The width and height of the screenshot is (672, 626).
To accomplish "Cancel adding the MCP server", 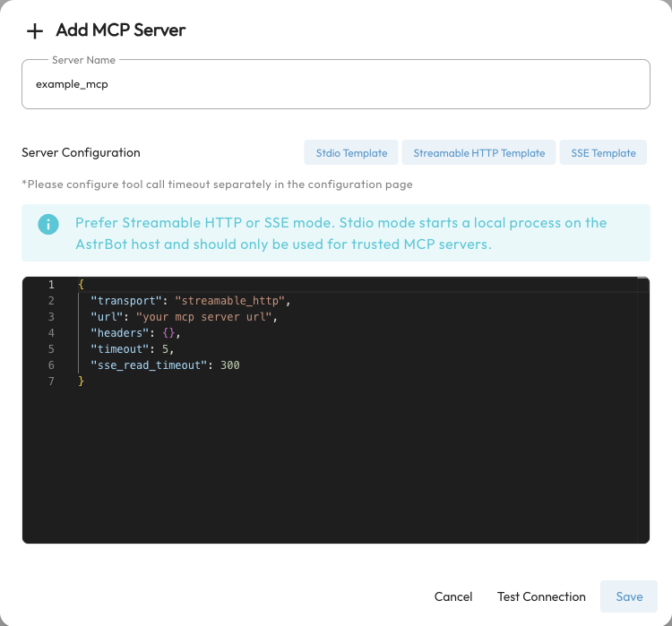I will (x=453, y=596).
